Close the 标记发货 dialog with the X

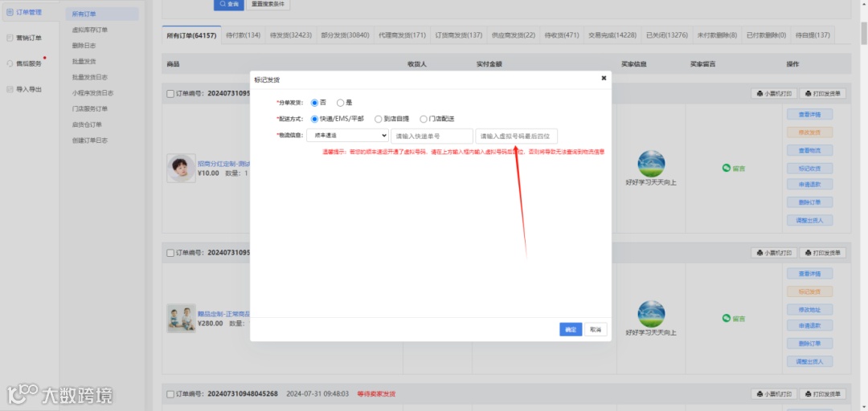(604, 79)
